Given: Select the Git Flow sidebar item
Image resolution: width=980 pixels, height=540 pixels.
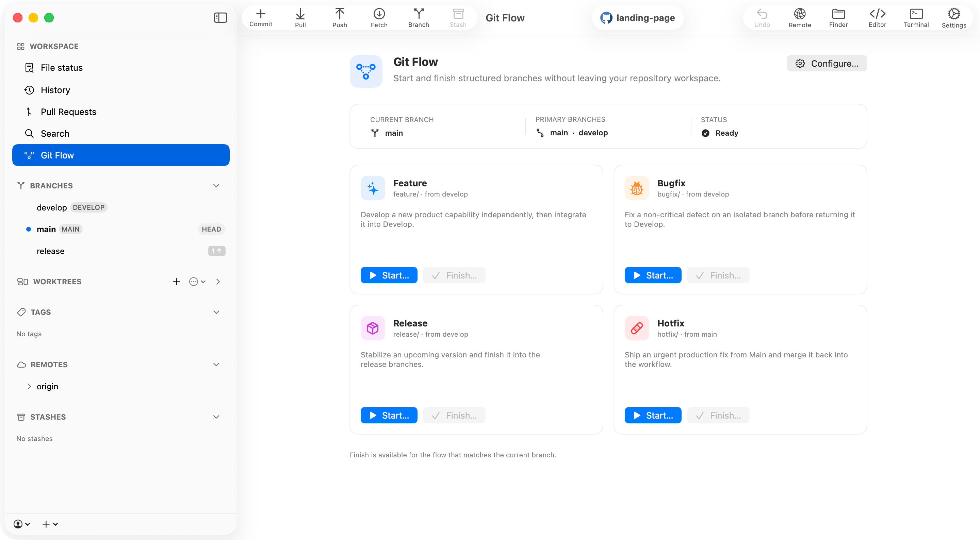Looking at the screenshot, I should [120, 155].
